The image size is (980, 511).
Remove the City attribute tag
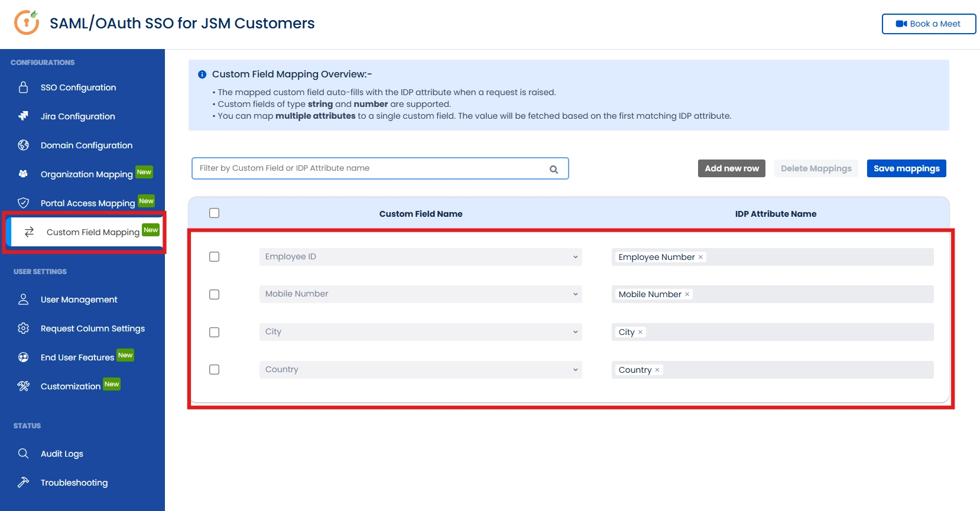point(640,332)
